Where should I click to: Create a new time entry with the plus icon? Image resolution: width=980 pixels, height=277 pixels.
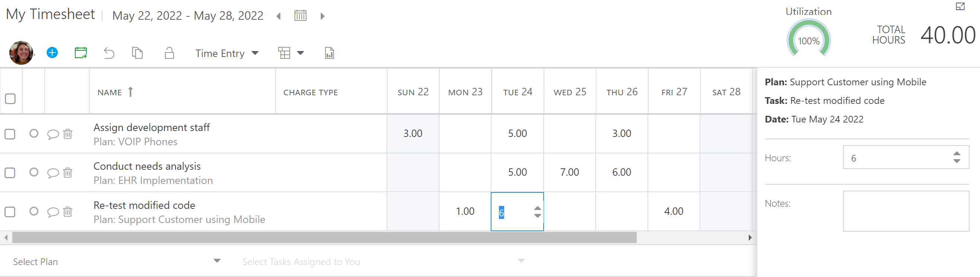[52, 53]
